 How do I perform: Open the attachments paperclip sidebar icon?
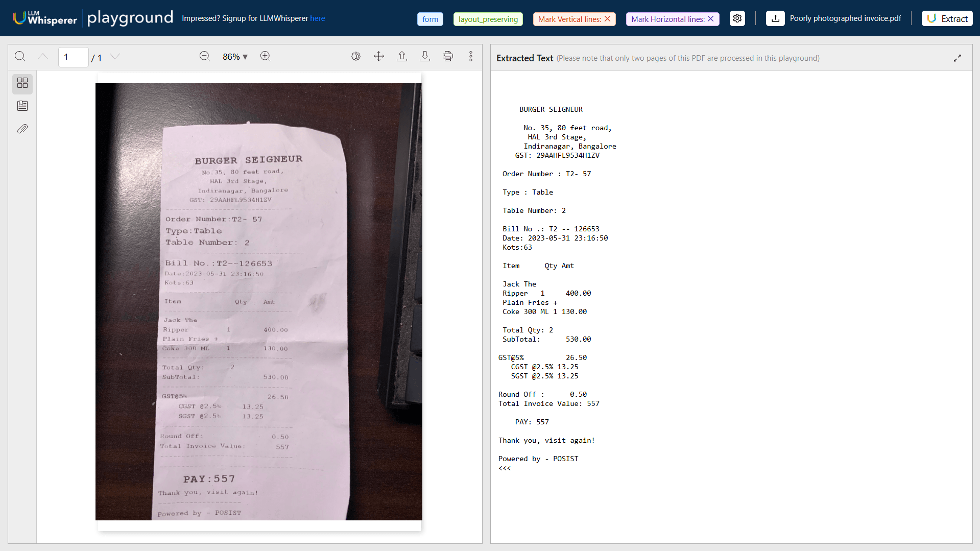tap(22, 129)
